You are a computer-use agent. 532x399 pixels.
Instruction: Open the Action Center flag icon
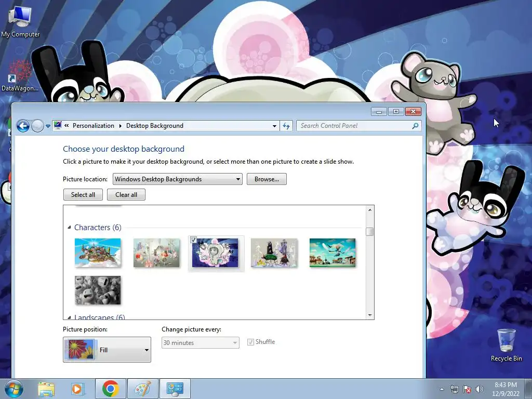(467, 389)
